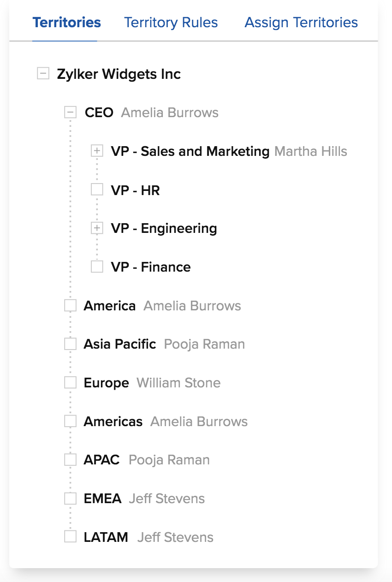Collapse the Zylker Widgets Inc root node

pyautogui.click(x=43, y=73)
